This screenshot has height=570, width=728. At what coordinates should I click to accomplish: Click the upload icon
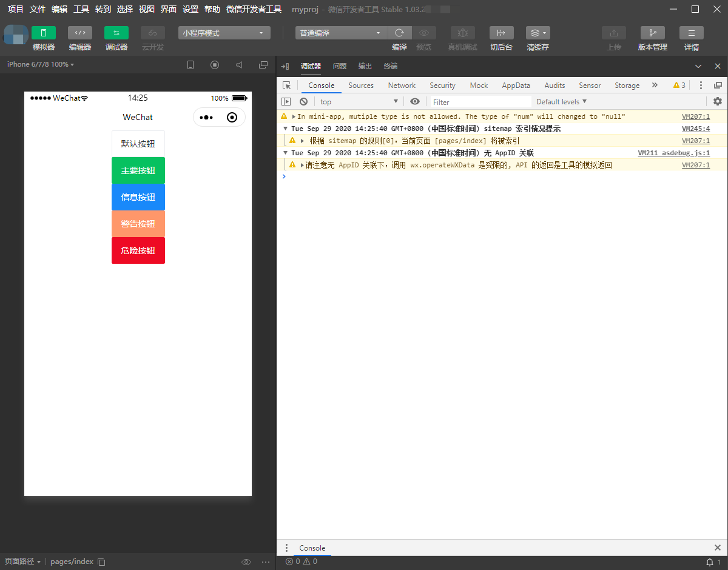click(x=613, y=33)
